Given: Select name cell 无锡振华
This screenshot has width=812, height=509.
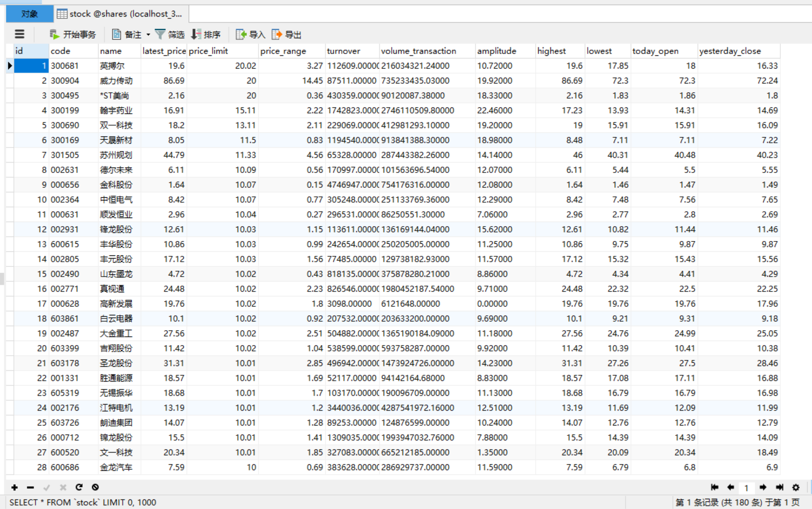Looking at the screenshot, I should pos(119,393).
